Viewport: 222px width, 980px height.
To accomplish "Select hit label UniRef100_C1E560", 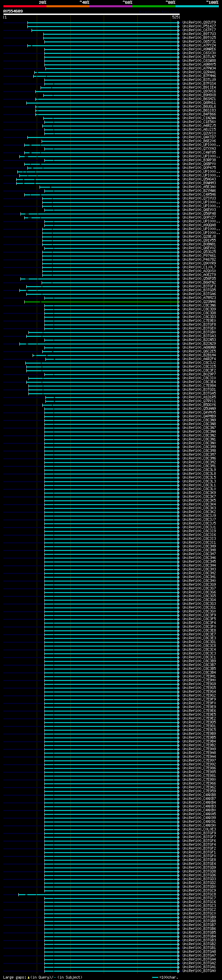I will tap(199, 122).
